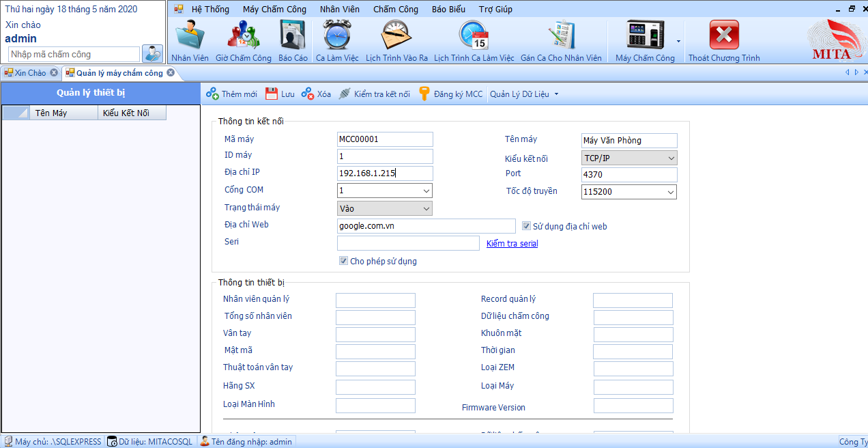Click the Lưu save toolbar icon
This screenshot has height=448, width=868.
tap(272, 94)
